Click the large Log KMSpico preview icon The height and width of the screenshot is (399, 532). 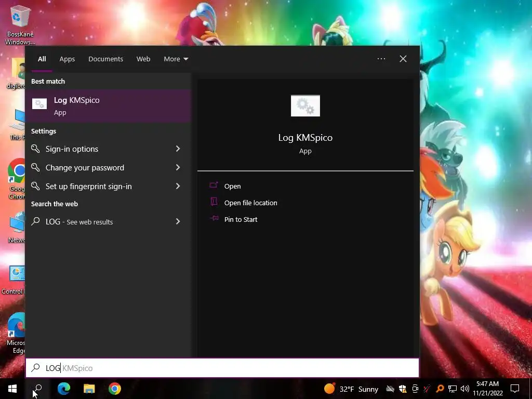pos(305,105)
